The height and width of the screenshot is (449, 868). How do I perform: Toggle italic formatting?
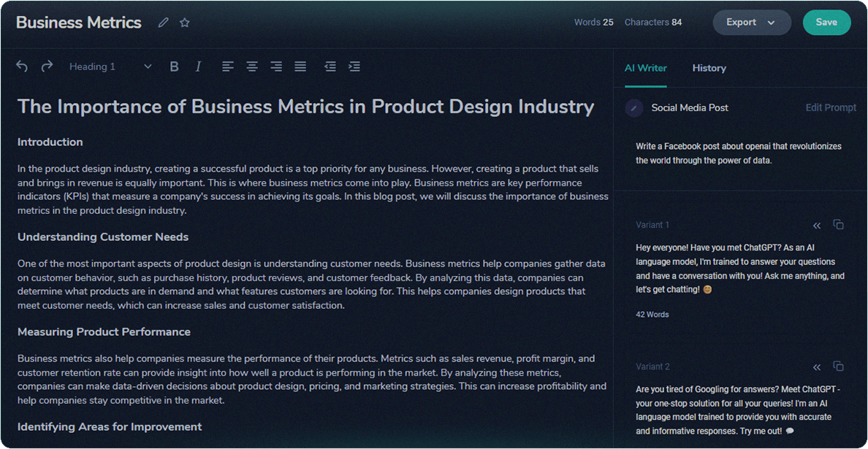point(198,66)
